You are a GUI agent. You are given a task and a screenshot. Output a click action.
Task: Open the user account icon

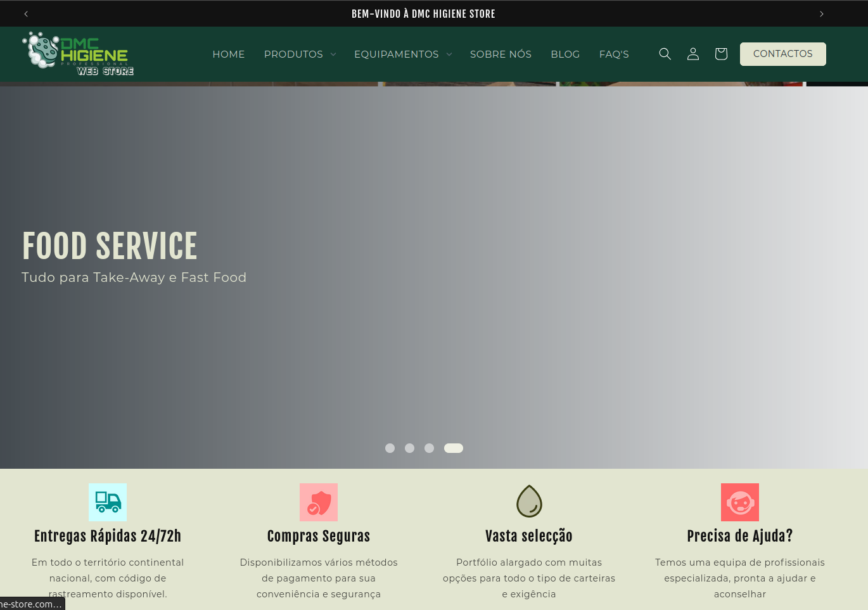tap(692, 54)
